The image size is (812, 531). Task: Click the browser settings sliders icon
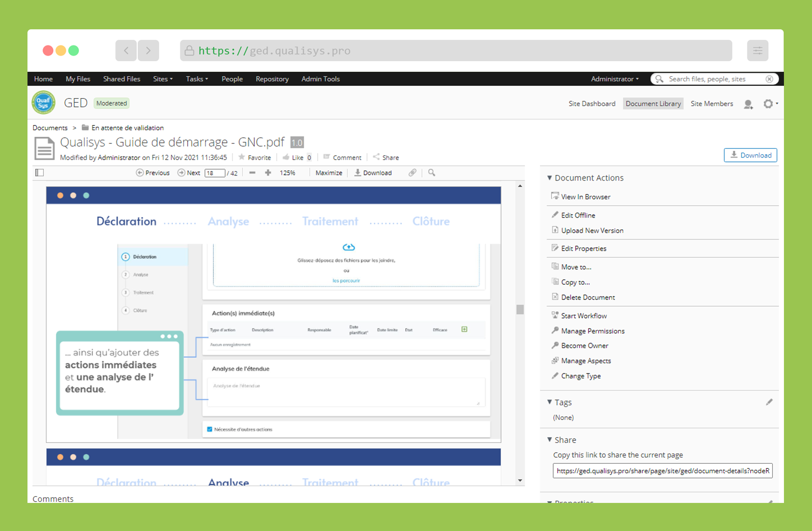[758, 50]
